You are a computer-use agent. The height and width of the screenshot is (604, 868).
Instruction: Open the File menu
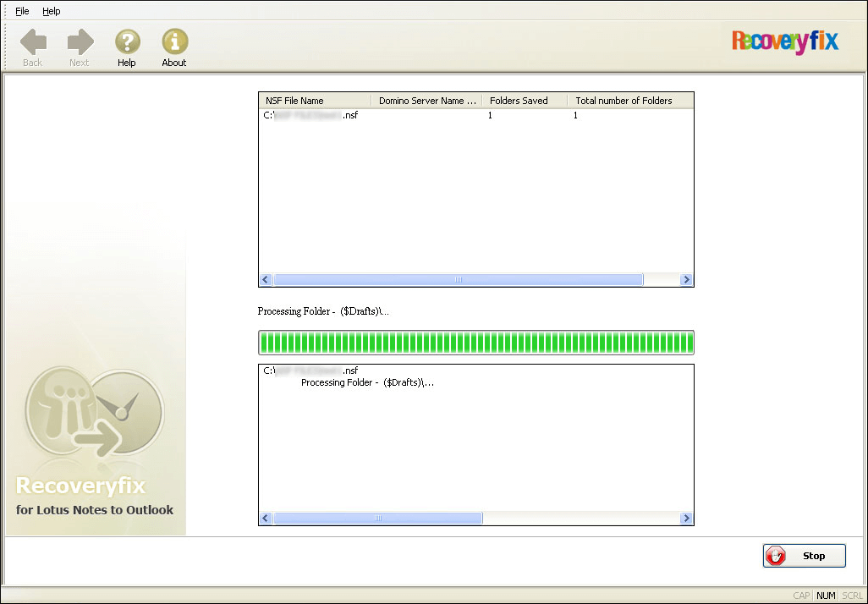(x=22, y=11)
